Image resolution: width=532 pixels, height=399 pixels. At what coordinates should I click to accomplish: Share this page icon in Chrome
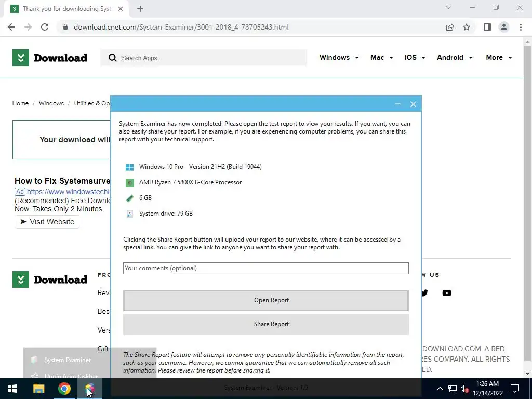(450, 27)
